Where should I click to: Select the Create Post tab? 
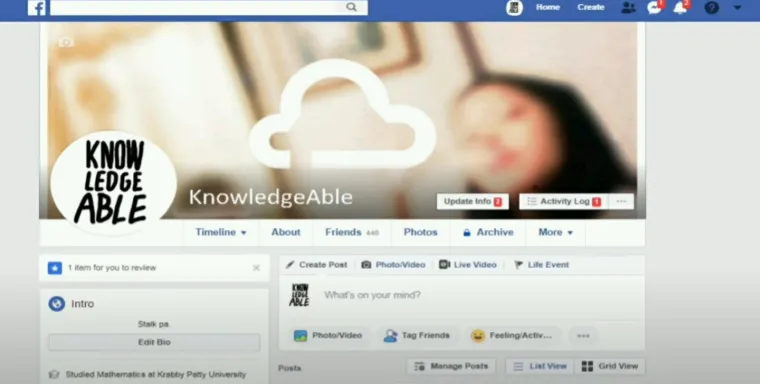[x=317, y=265]
